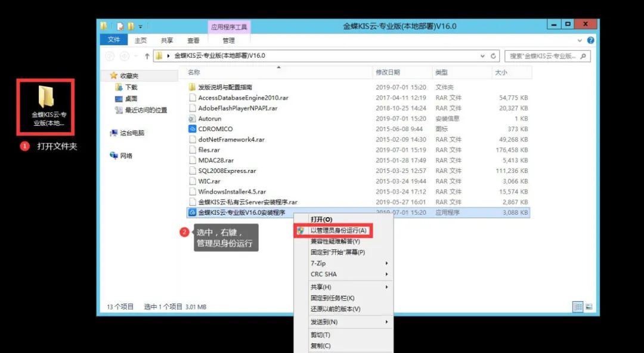644x353 pixels.
Task: Select WindowsInstaller4.5.rar file
Action: 232,191
